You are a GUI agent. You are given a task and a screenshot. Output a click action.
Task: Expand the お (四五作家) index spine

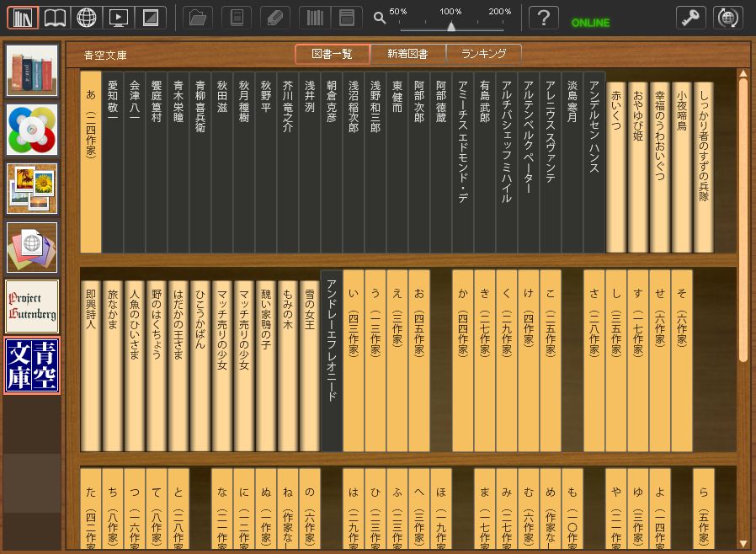(419, 360)
